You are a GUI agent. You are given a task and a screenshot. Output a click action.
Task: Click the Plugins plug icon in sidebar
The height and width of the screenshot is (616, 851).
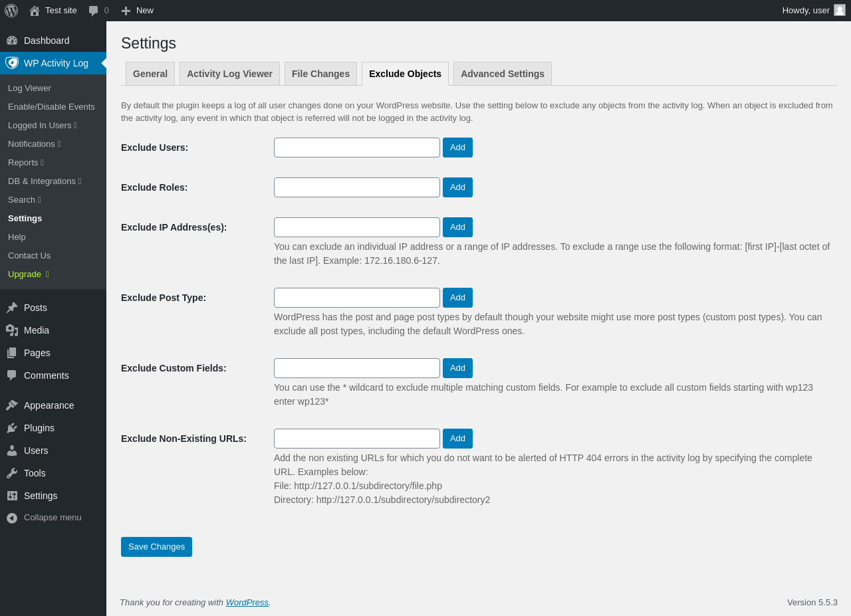coord(12,428)
